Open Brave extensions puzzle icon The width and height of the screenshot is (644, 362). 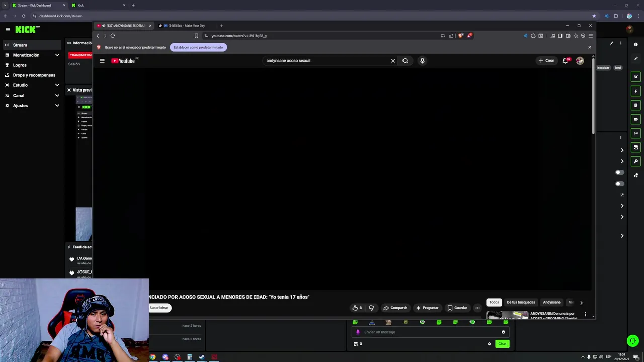coord(533,36)
